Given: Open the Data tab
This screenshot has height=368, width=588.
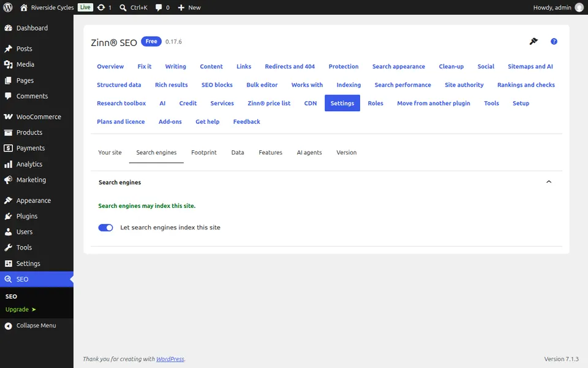Looking at the screenshot, I should (238, 153).
